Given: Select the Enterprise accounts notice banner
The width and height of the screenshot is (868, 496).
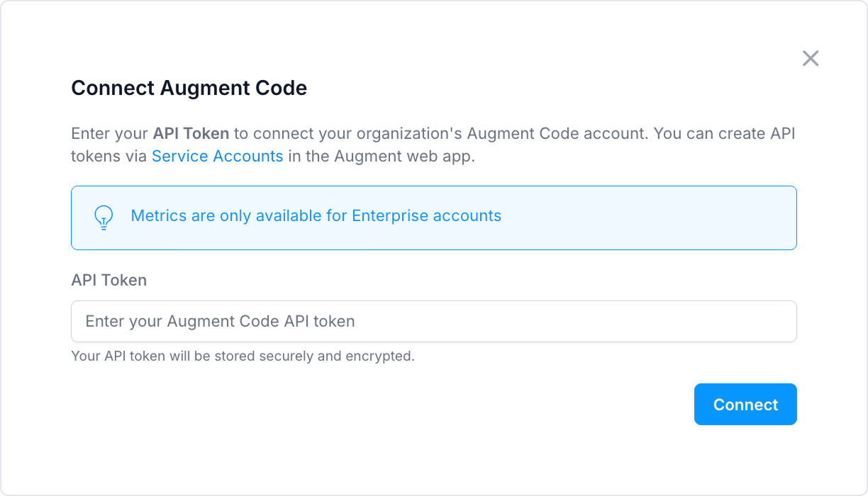Looking at the screenshot, I should [433, 218].
